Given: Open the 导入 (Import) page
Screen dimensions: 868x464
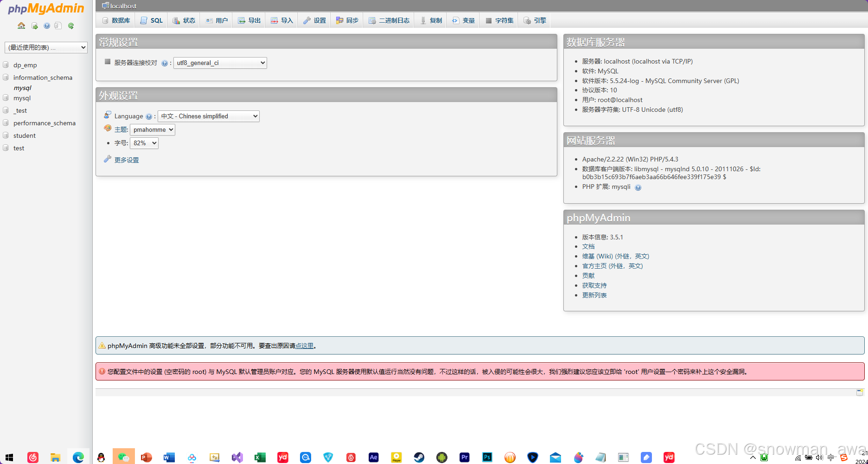Looking at the screenshot, I should 281,20.
